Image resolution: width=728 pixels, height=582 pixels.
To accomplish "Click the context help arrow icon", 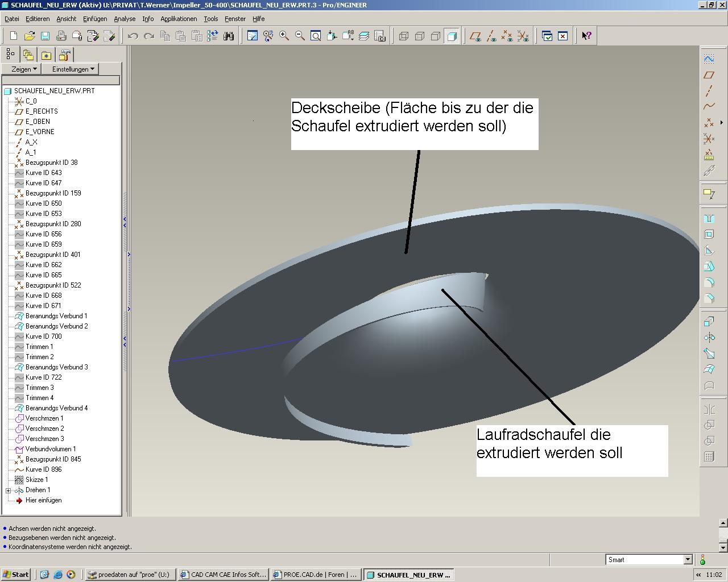I will (x=586, y=36).
